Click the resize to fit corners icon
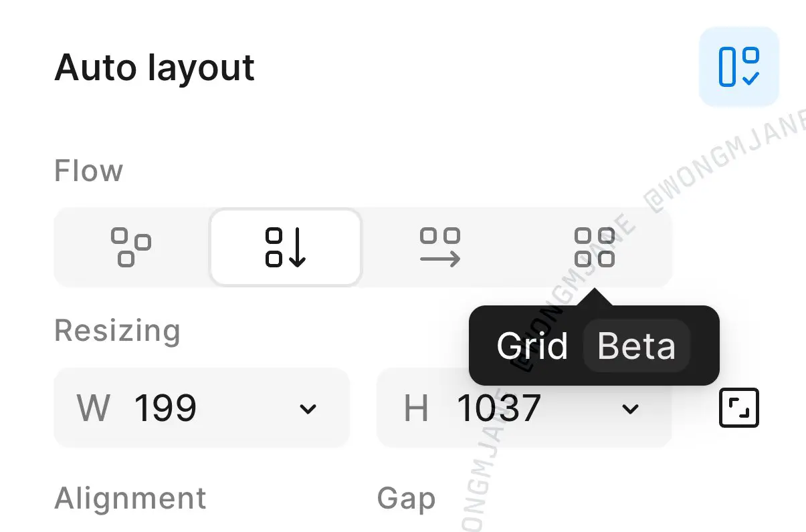This screenshot has height=532, width=806. tap(739, 408)
